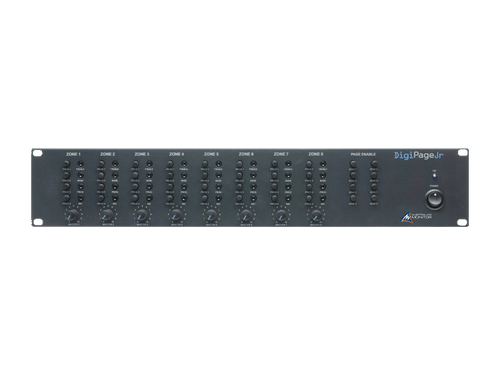The image size is (500, 375).
Task: Click the Zone 8 Master volume knob
Action: 316,215
